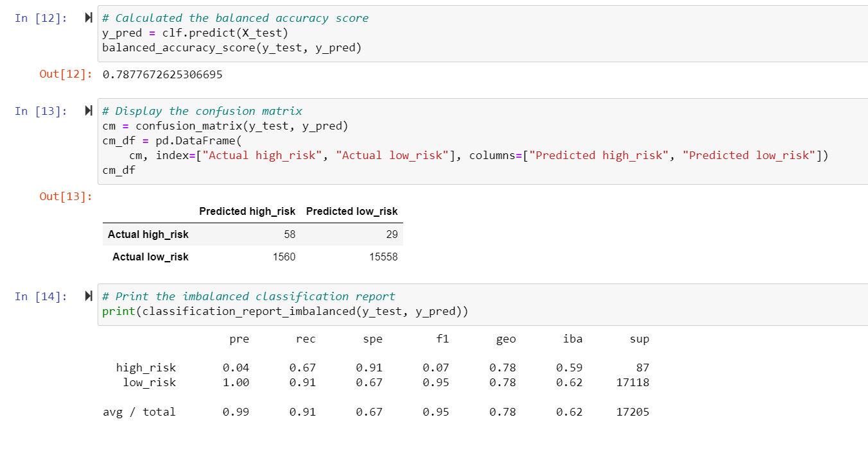This screenshot has height=449, width=868.
Task: Click the high_risk f1 value 0.07
Action: click(437, 368)
